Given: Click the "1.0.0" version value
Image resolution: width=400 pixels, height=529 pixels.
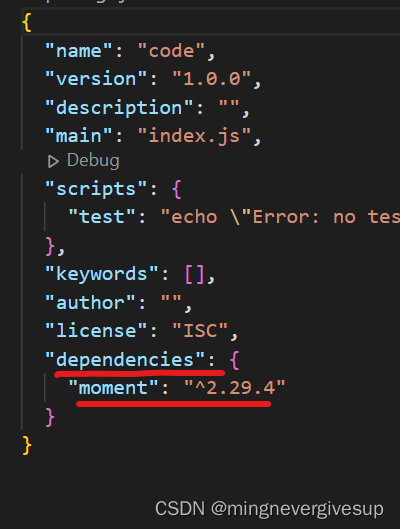Looking at the screenshot, I should pos(211,79).
